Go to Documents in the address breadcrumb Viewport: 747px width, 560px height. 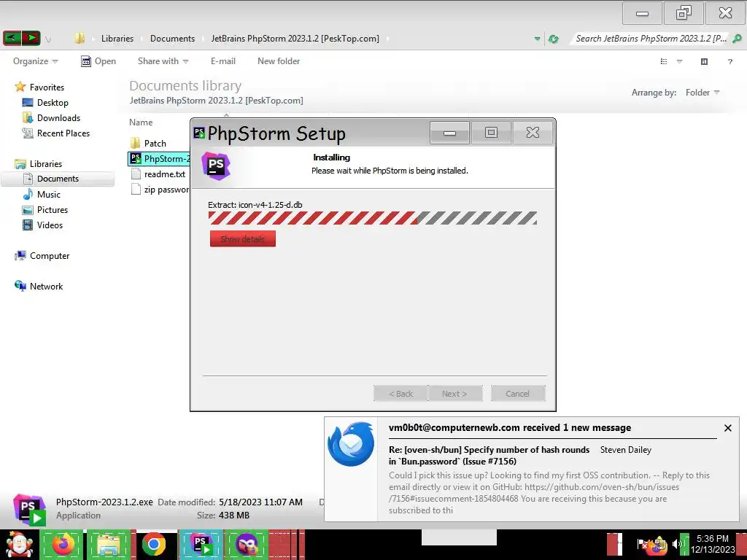click(172, 39)
